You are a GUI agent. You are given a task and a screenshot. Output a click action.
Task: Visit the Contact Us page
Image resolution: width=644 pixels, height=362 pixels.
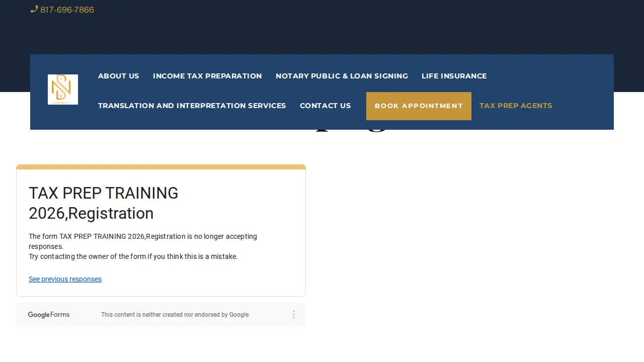pos(325,106)
